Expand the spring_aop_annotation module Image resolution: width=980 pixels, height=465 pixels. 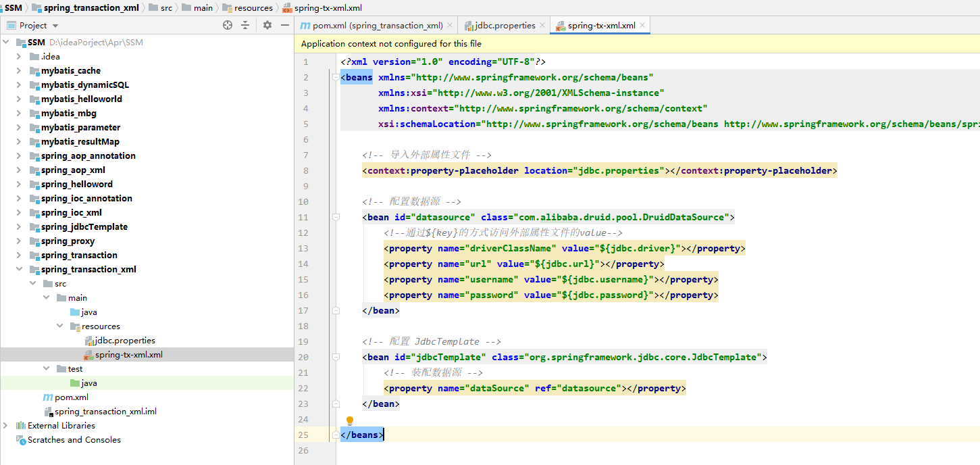tap(20, 156)
